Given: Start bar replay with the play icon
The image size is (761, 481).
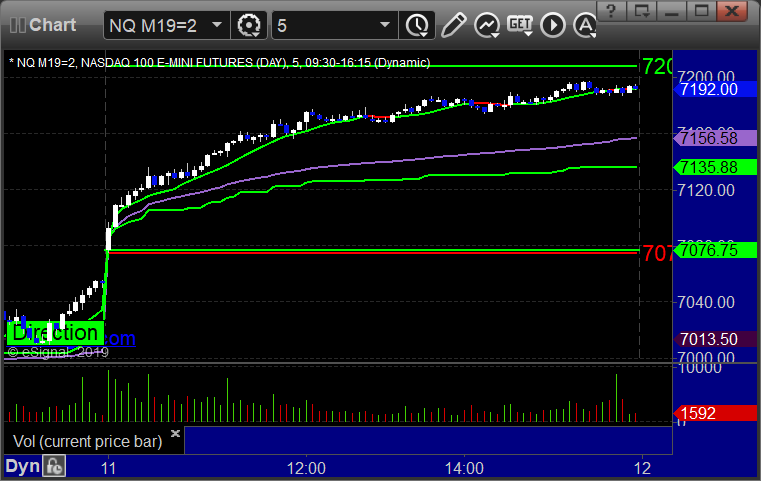Looking at the screenshot, I should pyautogui.click(x=553, y=25).
